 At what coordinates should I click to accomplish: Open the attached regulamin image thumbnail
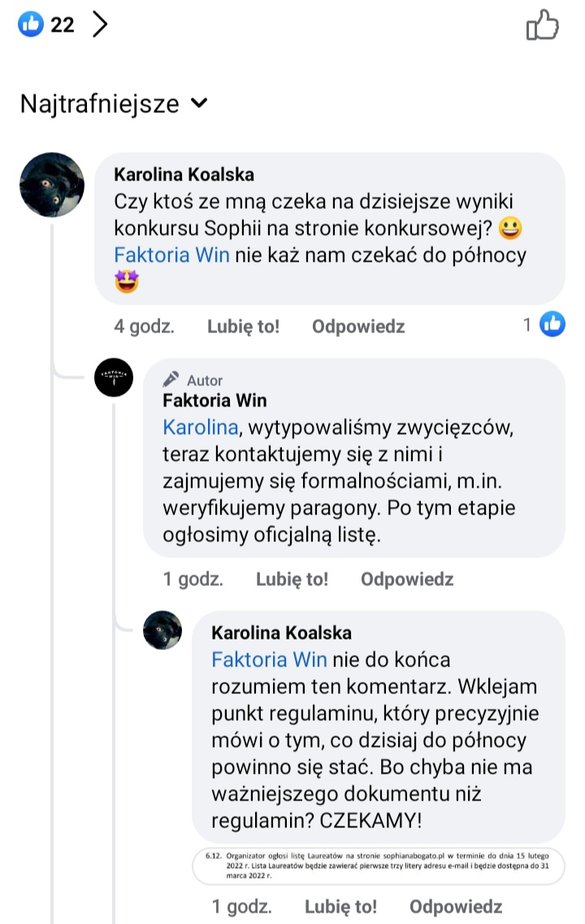378,865
